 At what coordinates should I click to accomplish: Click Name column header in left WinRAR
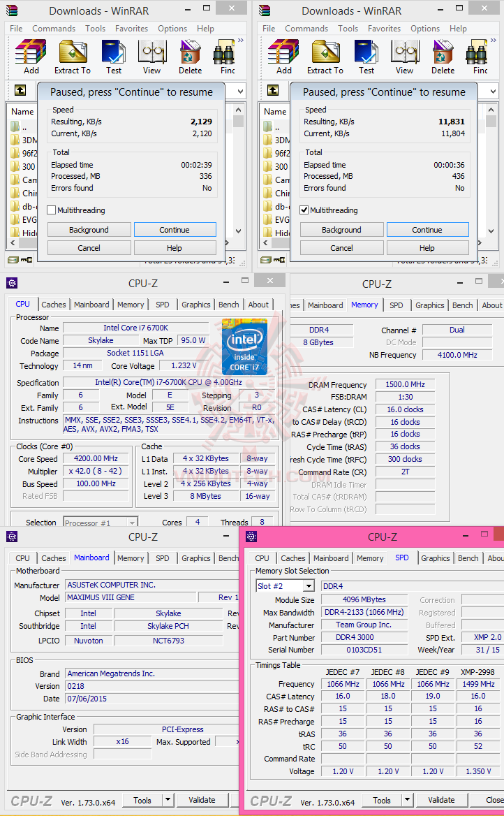coord(22,111)
